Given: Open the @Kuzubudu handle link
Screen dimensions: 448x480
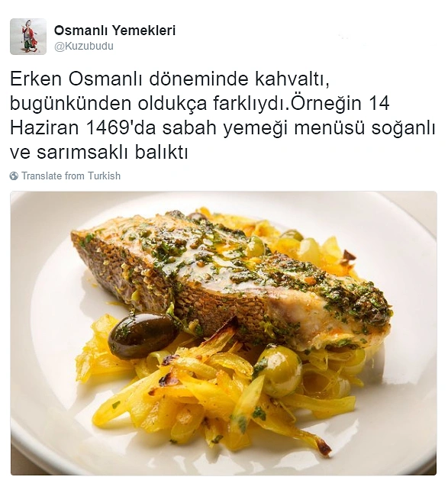Looking at the screenshot, I should point(84,46).
